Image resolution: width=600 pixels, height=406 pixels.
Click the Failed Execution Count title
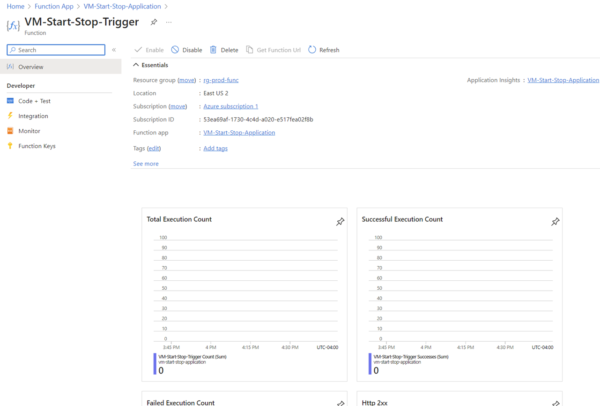pos(181,403)
